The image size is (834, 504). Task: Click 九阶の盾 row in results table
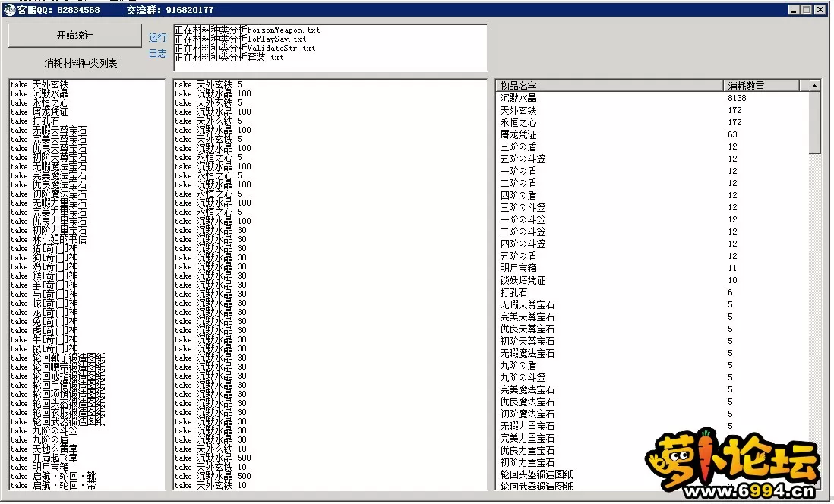tap(652, 366)
